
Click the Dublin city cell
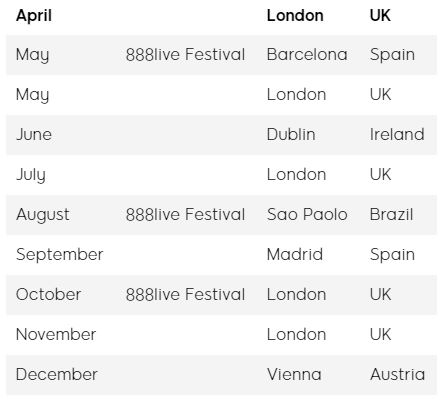click(x=291, y=135)
